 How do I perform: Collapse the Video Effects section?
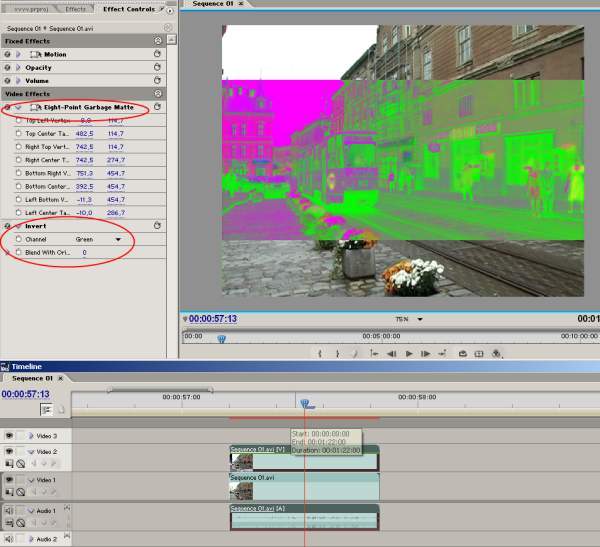tap(158, 93)
